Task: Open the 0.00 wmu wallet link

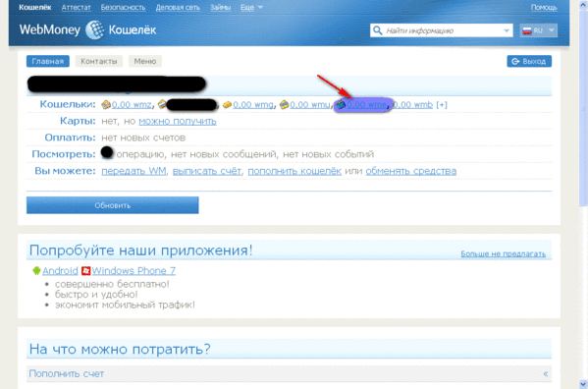Action: tap(310, 105)
